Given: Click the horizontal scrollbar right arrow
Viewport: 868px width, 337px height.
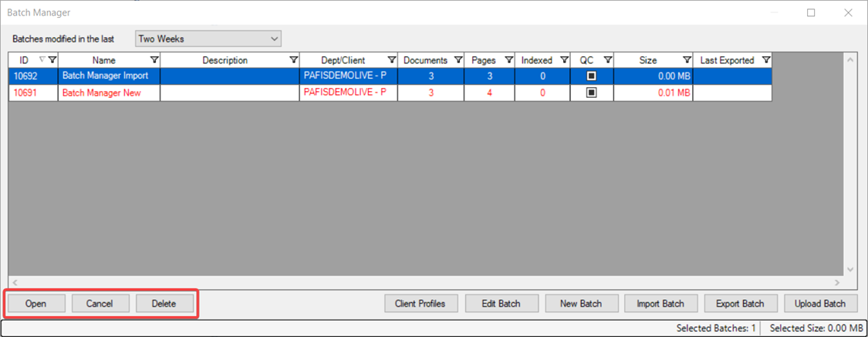Looking at the screenshot, I should 839,283.
